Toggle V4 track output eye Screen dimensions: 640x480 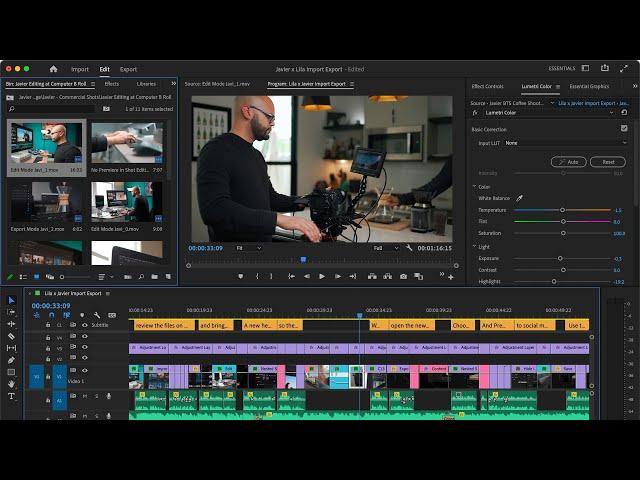85,336
